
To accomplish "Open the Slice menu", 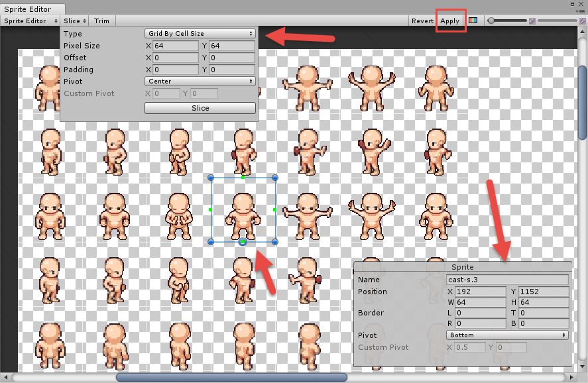I will point(74,21).
